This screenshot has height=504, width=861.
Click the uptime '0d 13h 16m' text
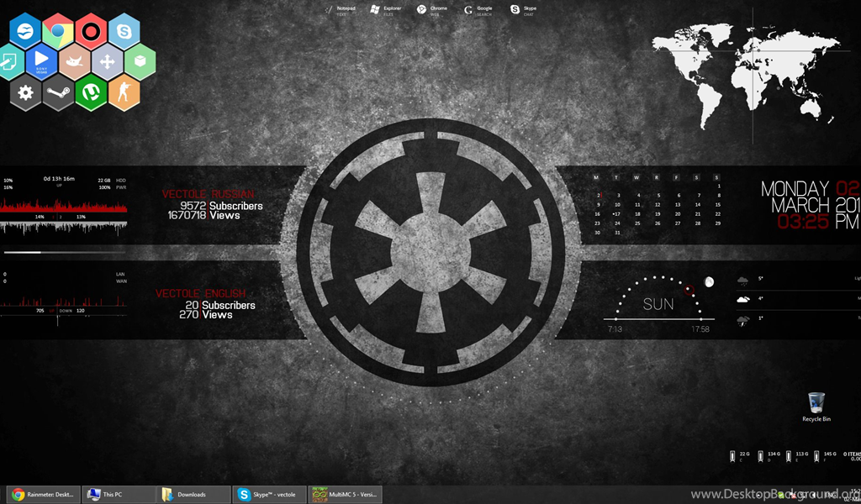tap(60, 179)
